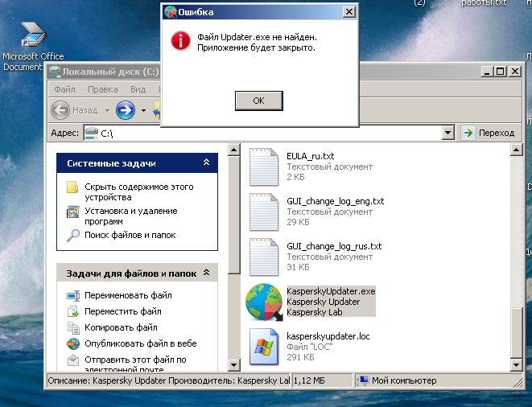Open the Вид menu
This screenshot has width=532, height=407.
pyautogui.click(x=138, y=89)
